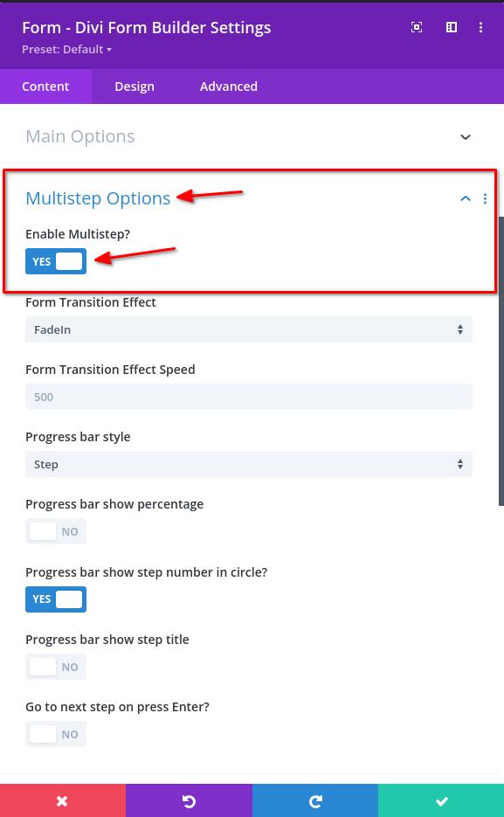Discard changes with the red X icon
504x817 pixels.
pos(62,800)
